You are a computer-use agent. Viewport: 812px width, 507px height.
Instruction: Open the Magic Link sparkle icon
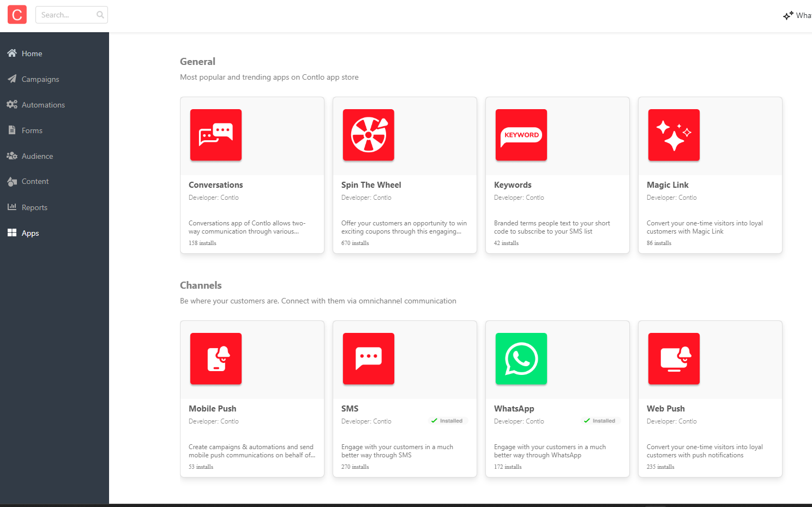tap(674, 135)
